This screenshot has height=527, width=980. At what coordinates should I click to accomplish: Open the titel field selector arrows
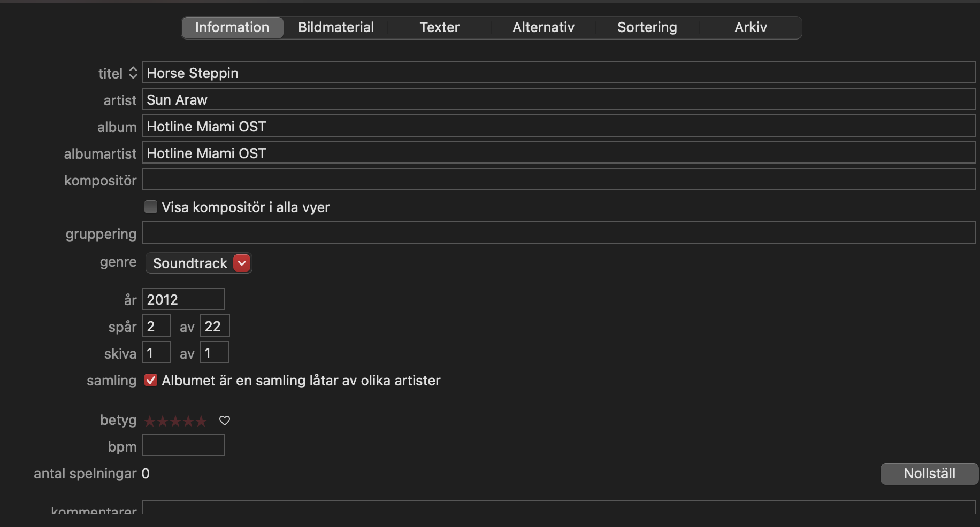click(133, 73)
